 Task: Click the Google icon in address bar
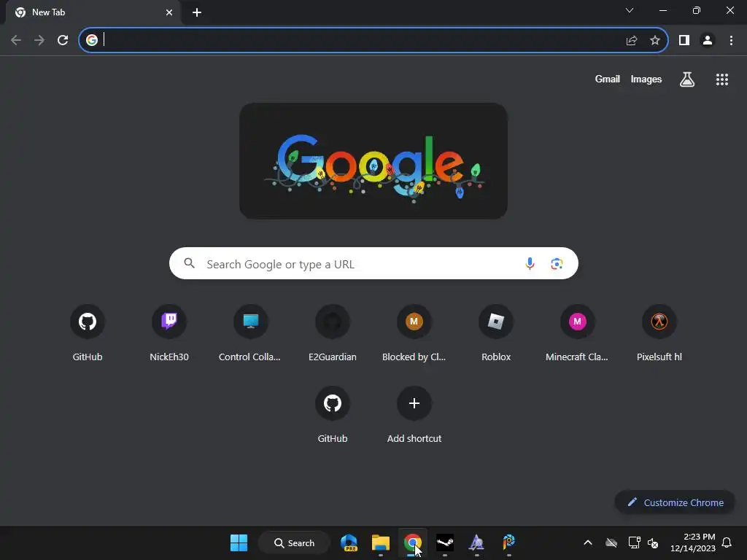point(91,40)
